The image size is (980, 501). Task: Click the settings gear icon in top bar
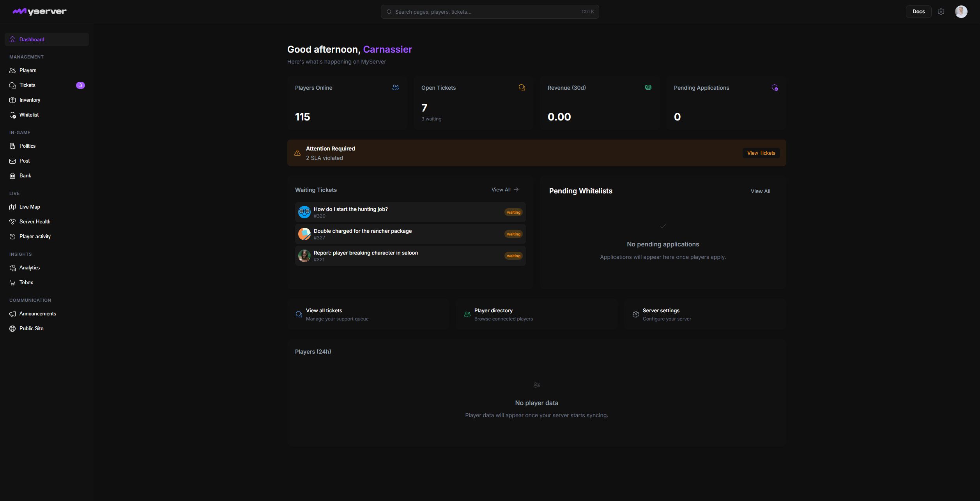(x=941, y=12)
